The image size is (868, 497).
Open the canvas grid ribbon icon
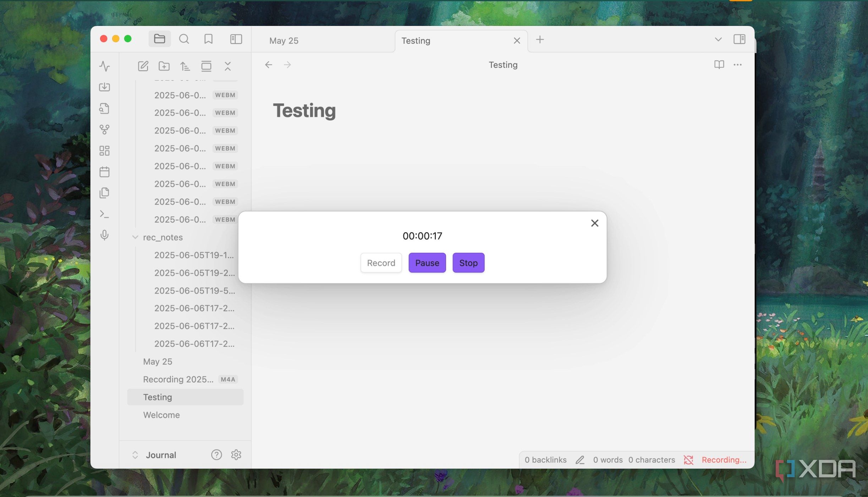(104, 151)
